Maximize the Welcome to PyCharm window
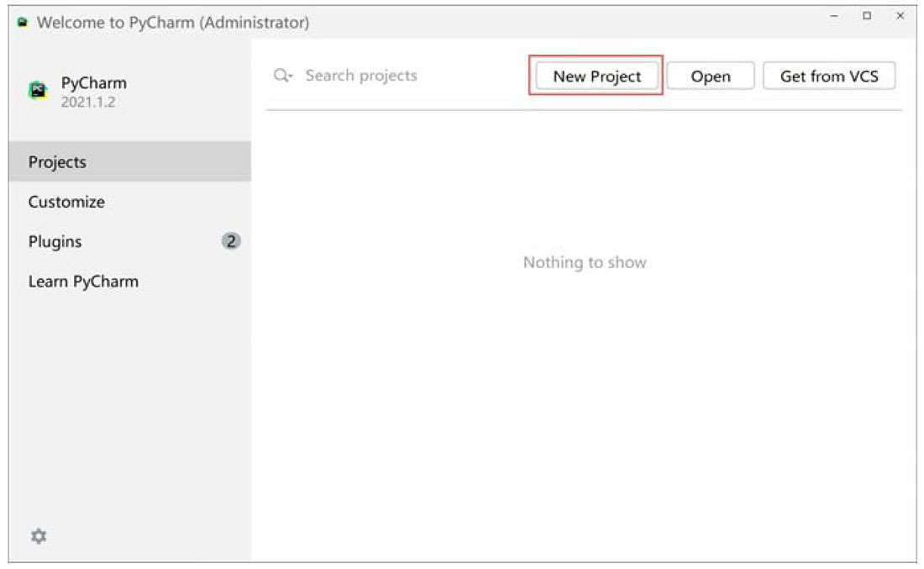Viewport: 924px width, 569px height. coord(867,17)
